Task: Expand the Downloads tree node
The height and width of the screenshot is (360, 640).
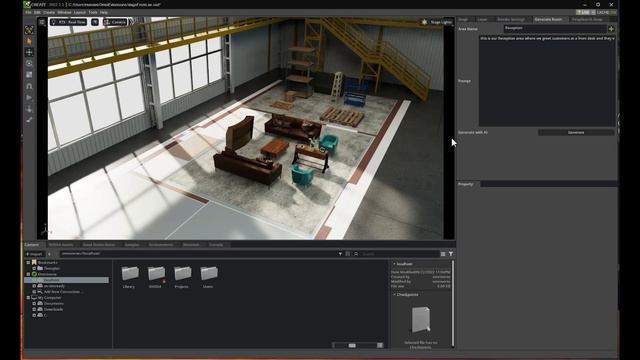Action: 34,309
